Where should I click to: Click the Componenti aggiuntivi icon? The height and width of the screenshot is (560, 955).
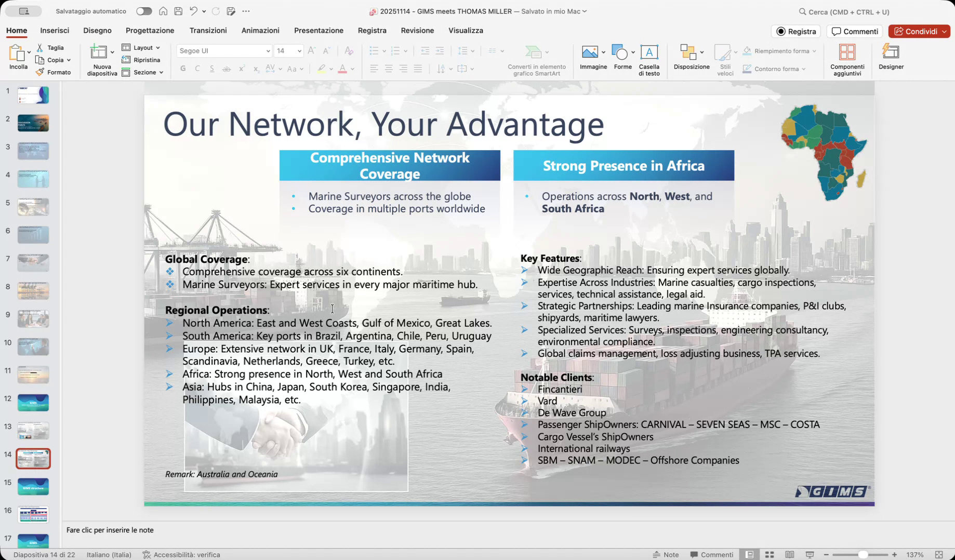[x=847, y=52]
